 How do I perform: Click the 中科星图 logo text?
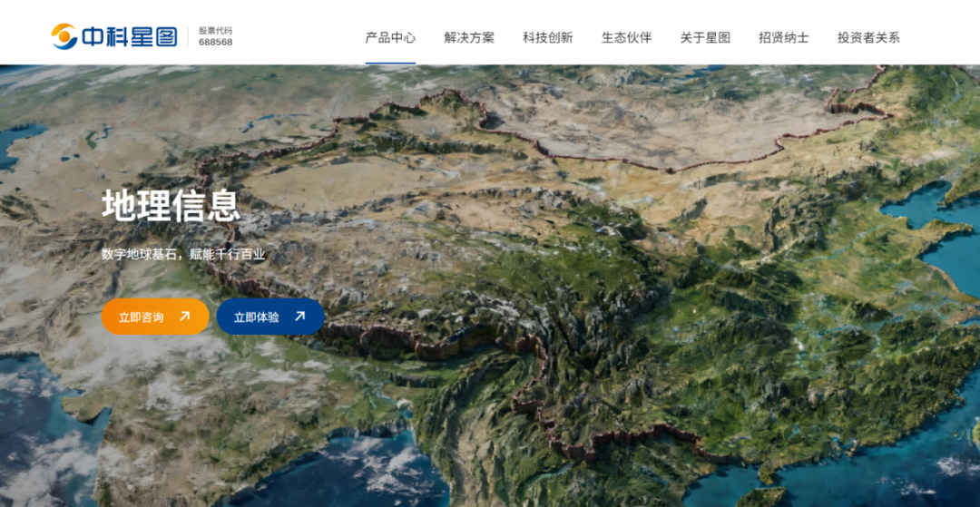click(x=129, y=36)
